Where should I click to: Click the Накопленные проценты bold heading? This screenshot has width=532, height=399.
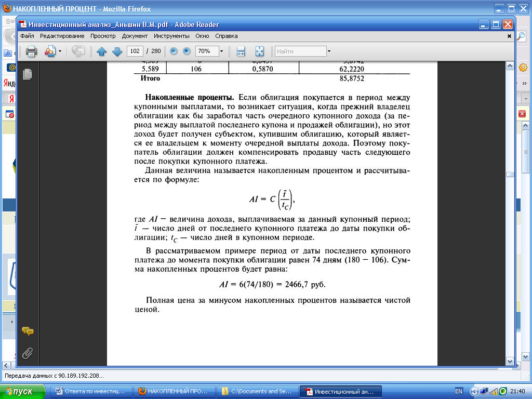pyautogui.click(x=190, y=98)
